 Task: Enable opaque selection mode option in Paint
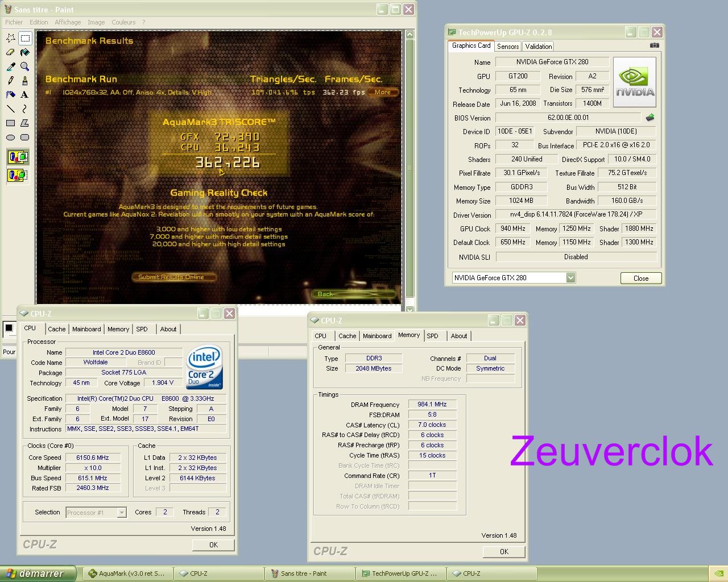click(x=18, y=157)
